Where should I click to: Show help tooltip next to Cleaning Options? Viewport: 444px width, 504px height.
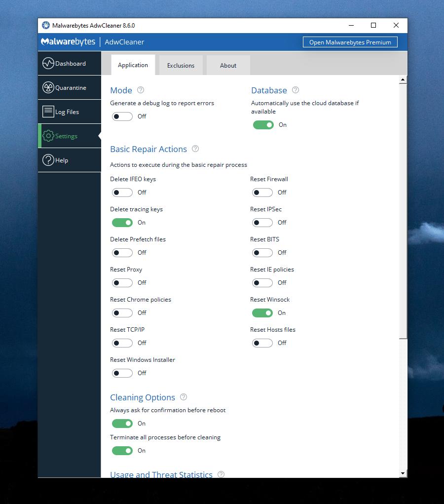(x=184, y=397)
